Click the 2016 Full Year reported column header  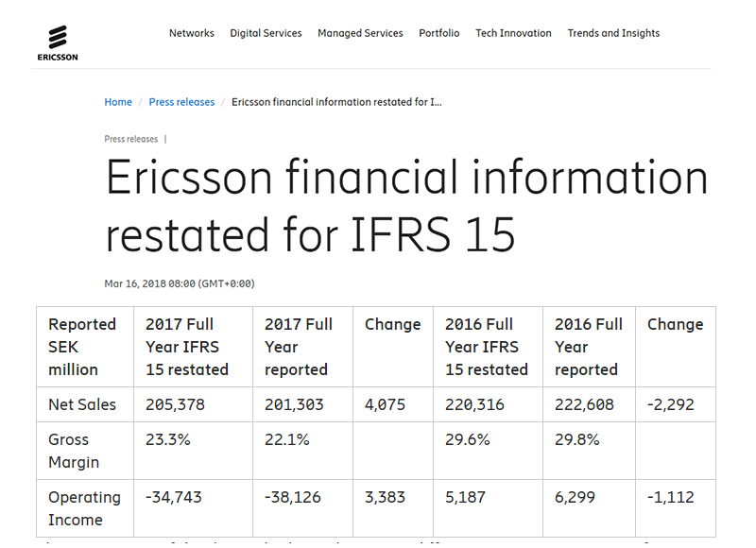588,347
